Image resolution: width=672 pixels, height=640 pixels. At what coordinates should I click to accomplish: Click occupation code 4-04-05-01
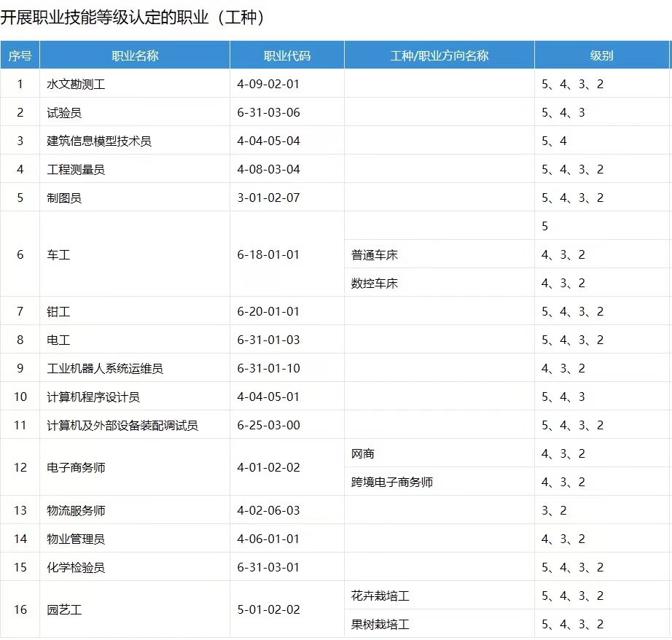[268, 397]
